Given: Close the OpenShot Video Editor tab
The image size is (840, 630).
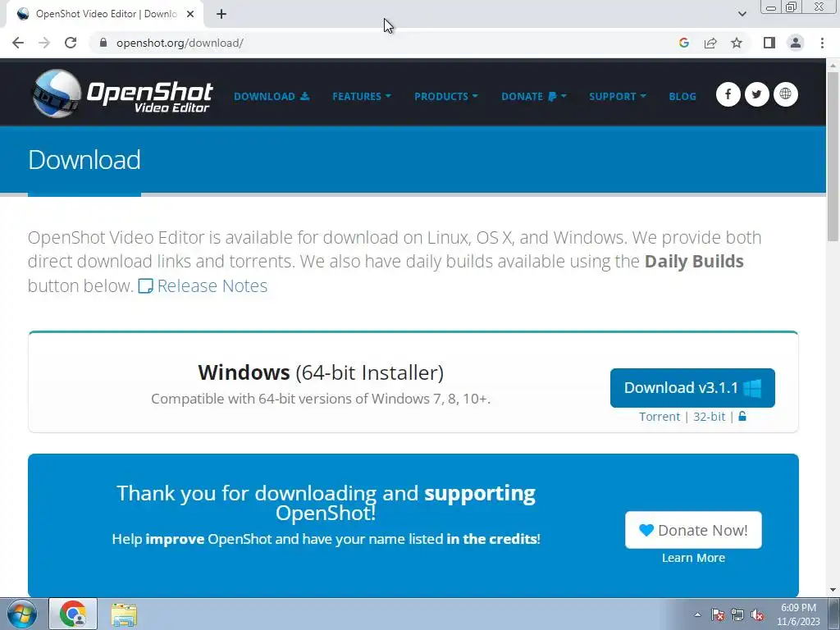Looking at the screenshot, I should point(190,14).
